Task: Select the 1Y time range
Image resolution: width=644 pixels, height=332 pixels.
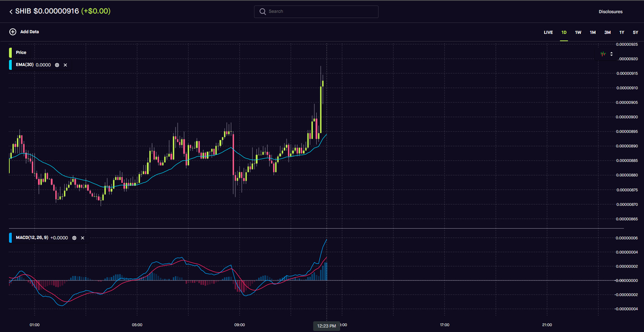Action: [x=621, y=32]
